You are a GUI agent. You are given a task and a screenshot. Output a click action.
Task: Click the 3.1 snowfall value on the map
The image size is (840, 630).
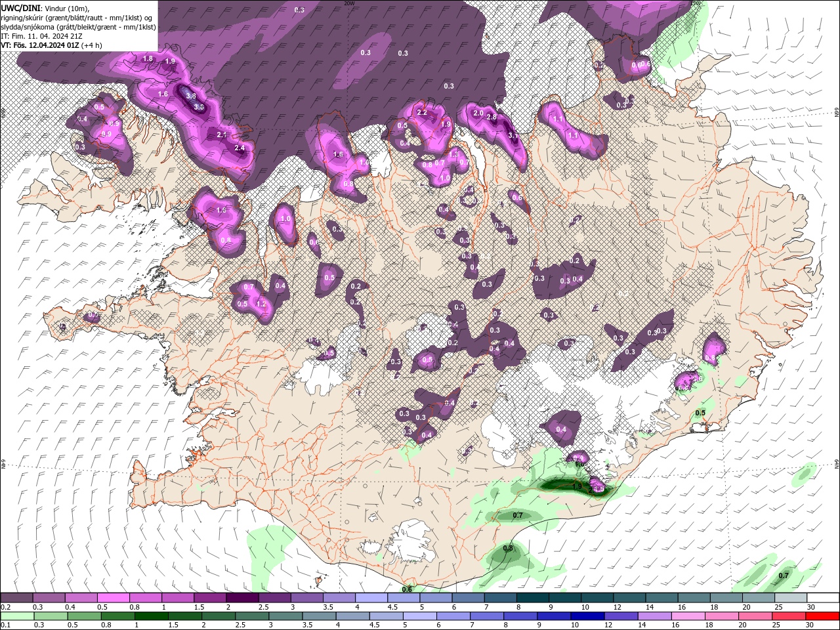point(513,136)
